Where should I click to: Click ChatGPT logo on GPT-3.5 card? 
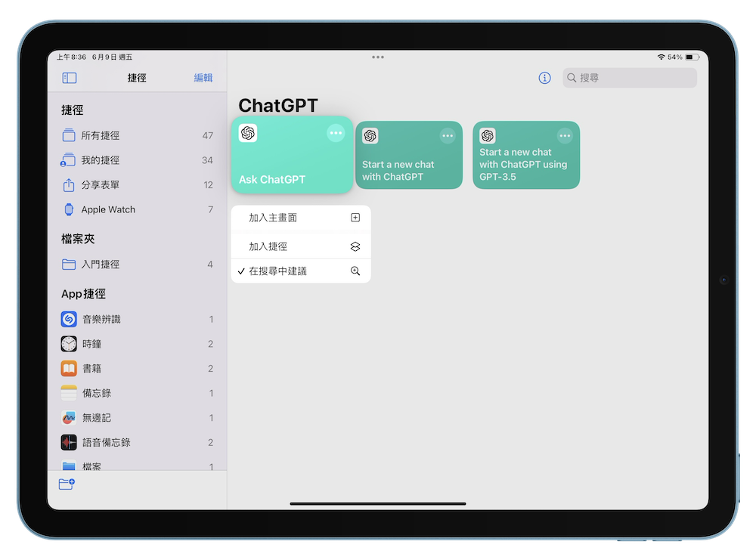coord(488,136)
